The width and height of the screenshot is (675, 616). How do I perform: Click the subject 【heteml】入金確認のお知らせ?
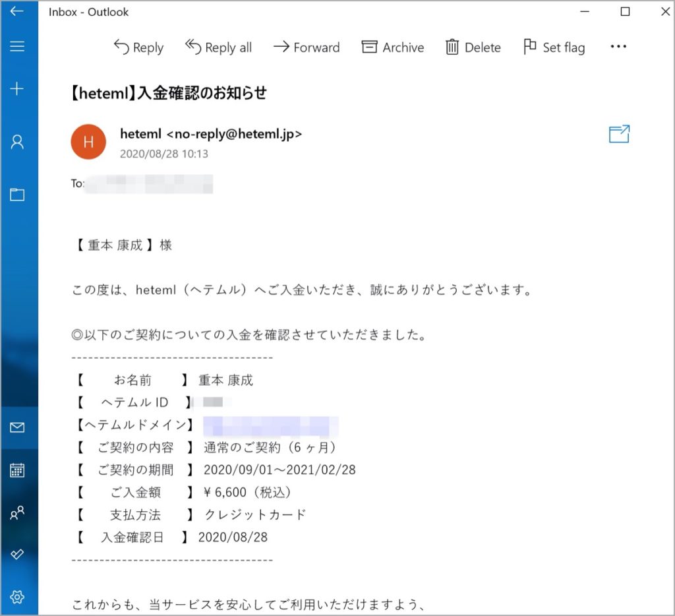point(168,92)
